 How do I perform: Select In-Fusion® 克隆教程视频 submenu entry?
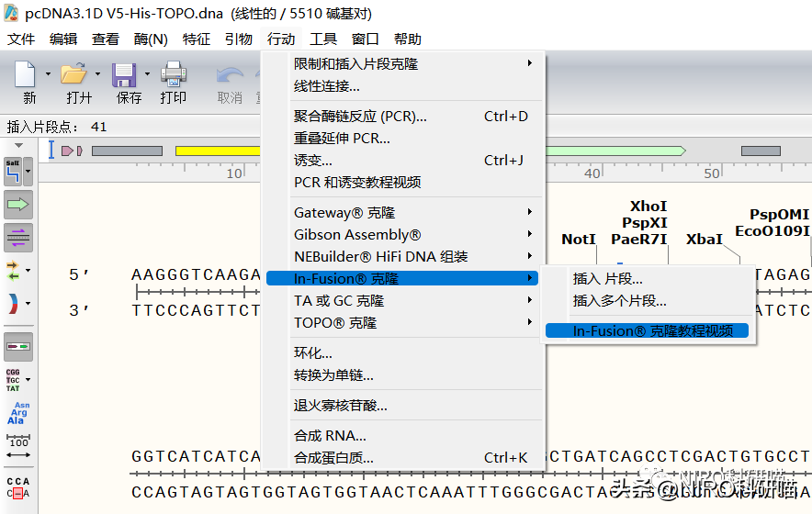click(653, 331)
